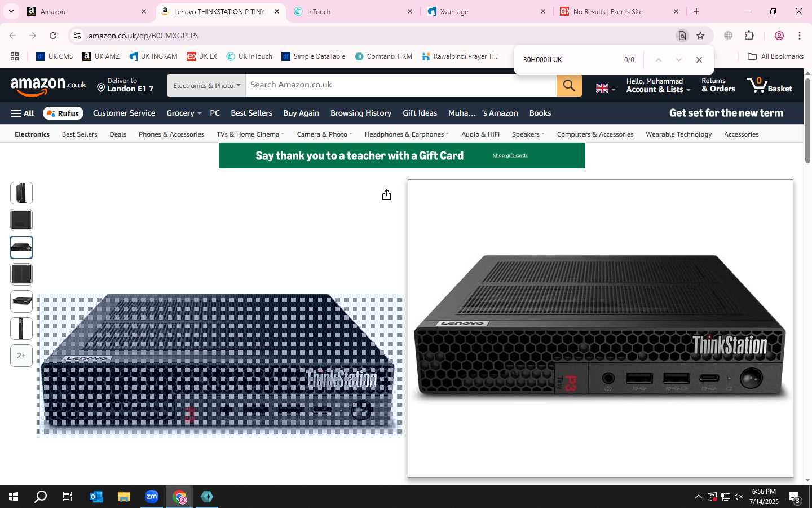Open Best Sellers in main nav

coord(251,113)
